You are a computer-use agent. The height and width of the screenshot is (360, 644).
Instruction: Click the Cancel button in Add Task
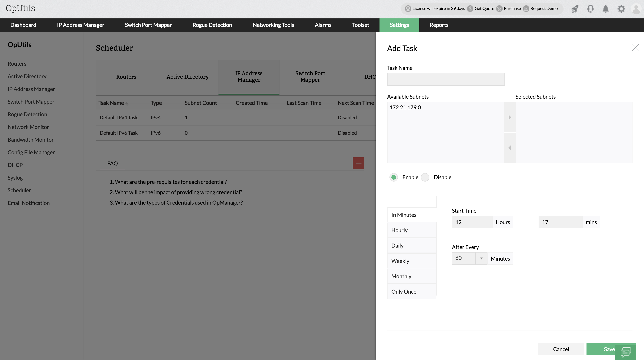tap(561, 349)
